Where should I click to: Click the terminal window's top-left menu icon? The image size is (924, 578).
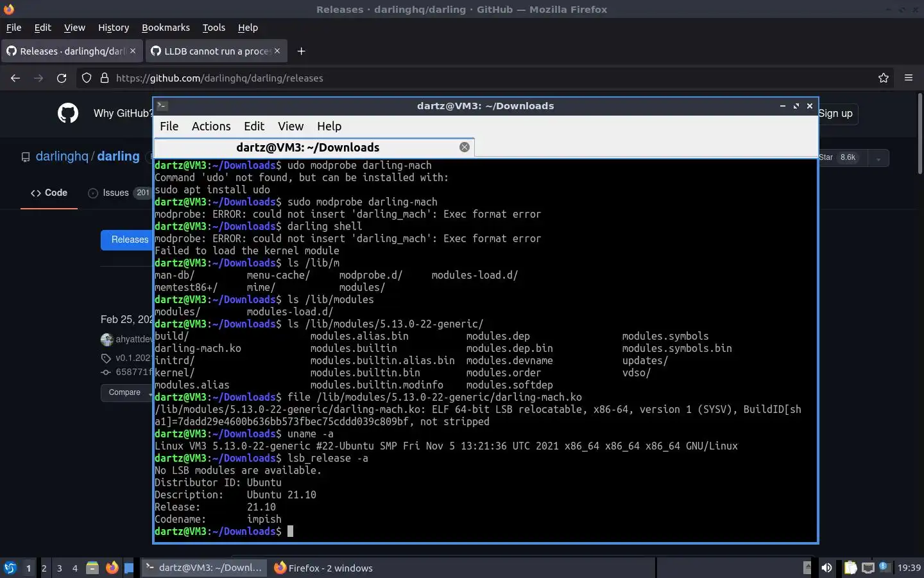(162, 106)
